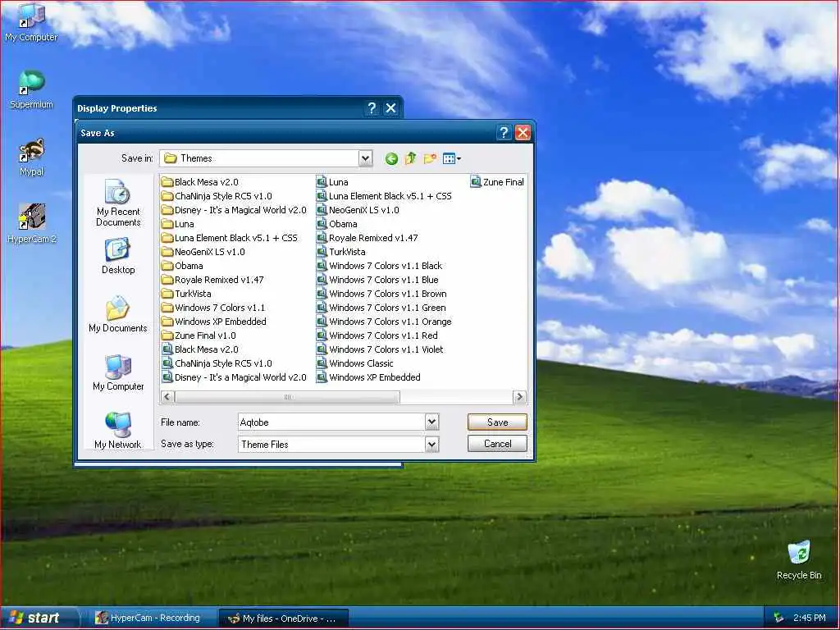Expand the File name dropdown arrow
This screenshot has width=840, height=630.
pos(431,422)
